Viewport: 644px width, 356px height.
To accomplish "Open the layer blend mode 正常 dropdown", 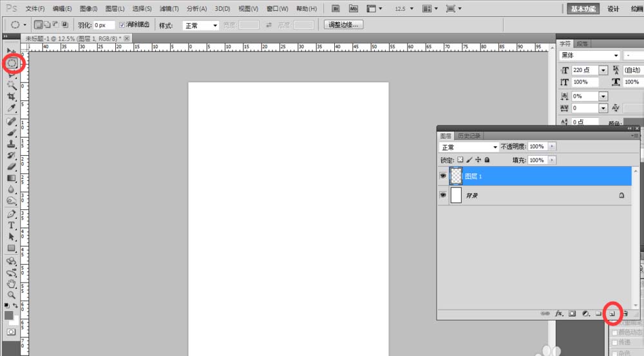I will (x=468, y=147).
